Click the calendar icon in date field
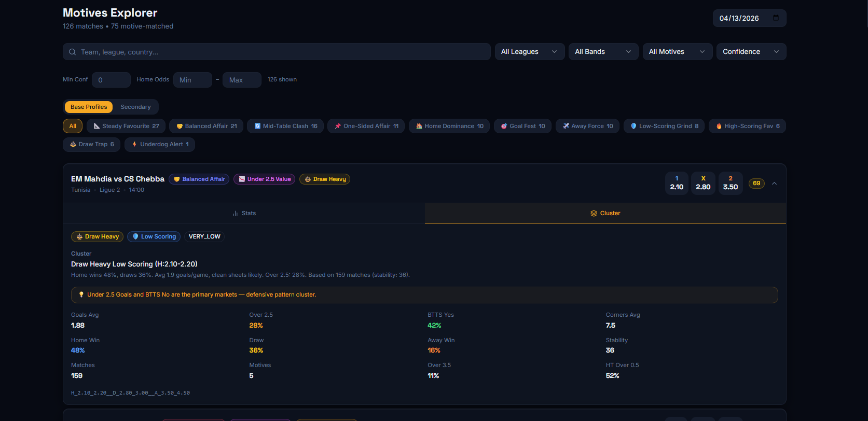This screenshot has height=421, width=868. coord(776,18)
